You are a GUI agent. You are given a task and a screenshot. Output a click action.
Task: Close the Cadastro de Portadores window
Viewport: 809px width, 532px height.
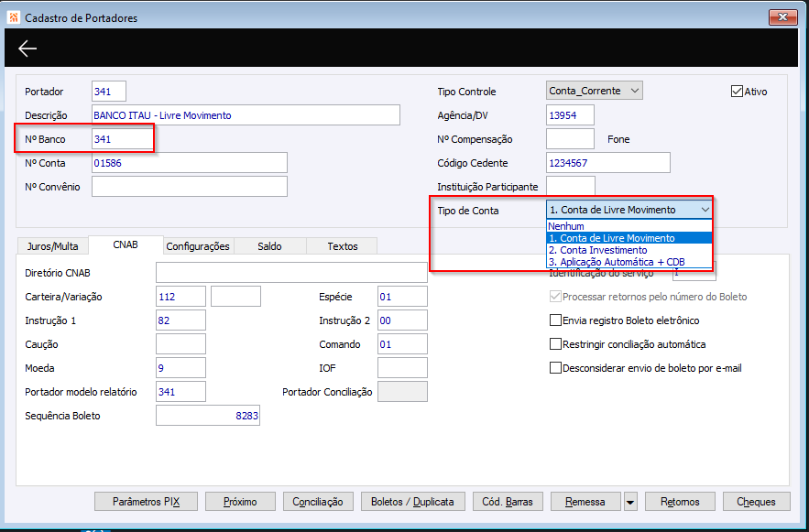coord(782,17)
